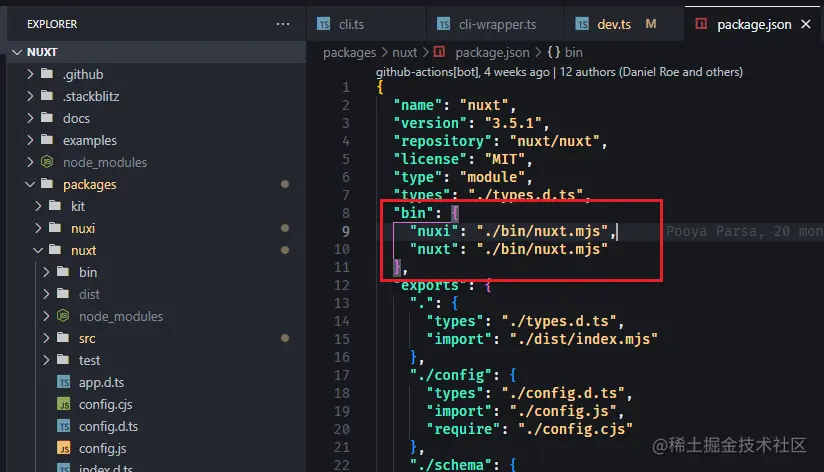Click .github folder icon
The width and height of the screenshot is (824, 472).
(47, 74)
